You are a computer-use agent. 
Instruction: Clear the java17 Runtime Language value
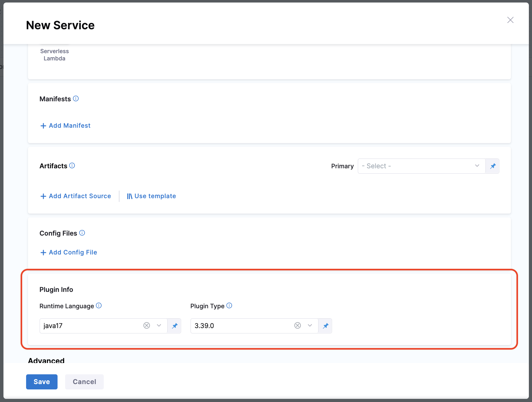tap(147, 326)
